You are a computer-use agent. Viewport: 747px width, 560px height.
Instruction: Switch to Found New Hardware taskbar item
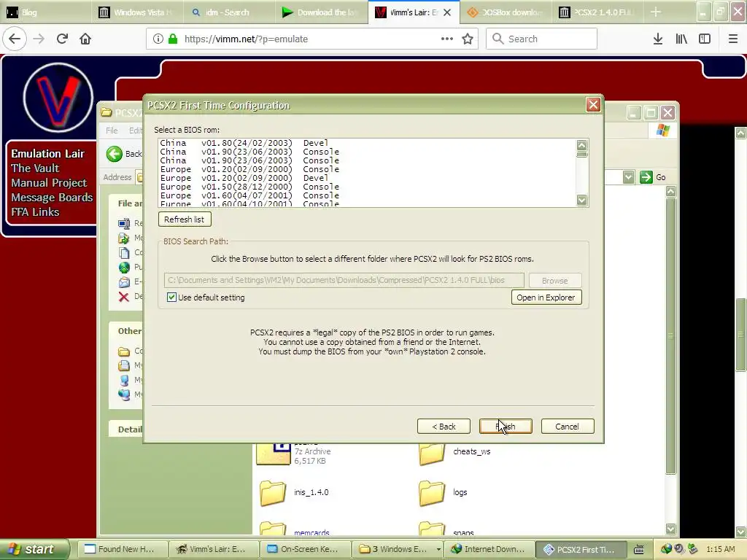tap(122, 549)
